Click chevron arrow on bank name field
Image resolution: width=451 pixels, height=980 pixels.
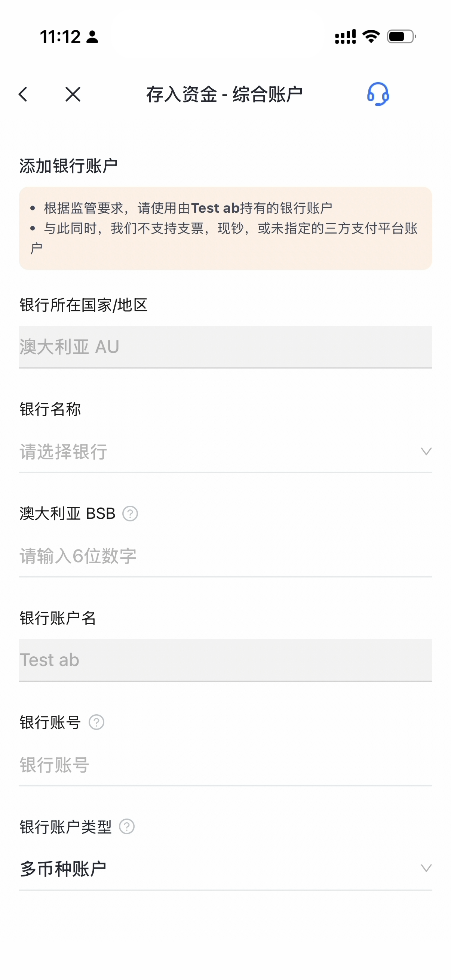426,452
